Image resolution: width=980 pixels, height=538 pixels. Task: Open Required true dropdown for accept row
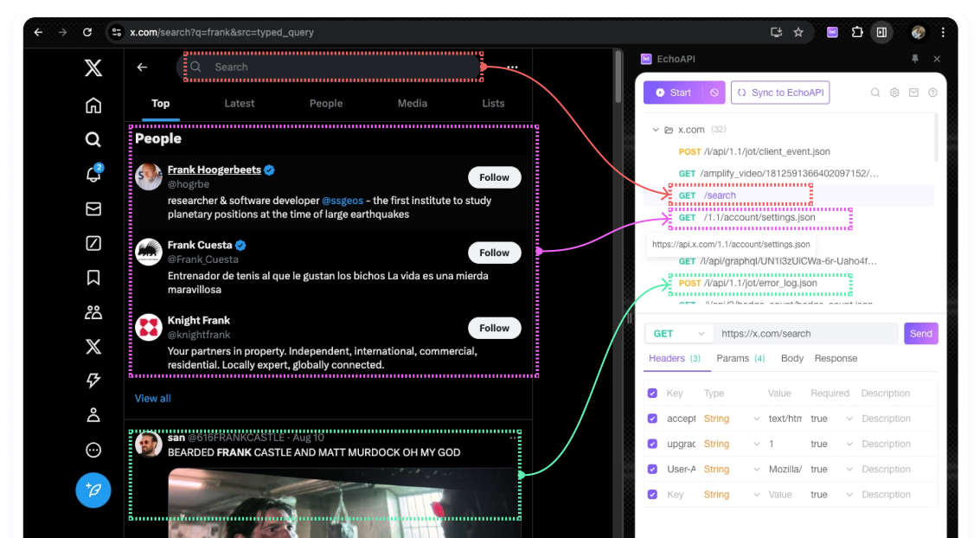[x=831, y=419]
